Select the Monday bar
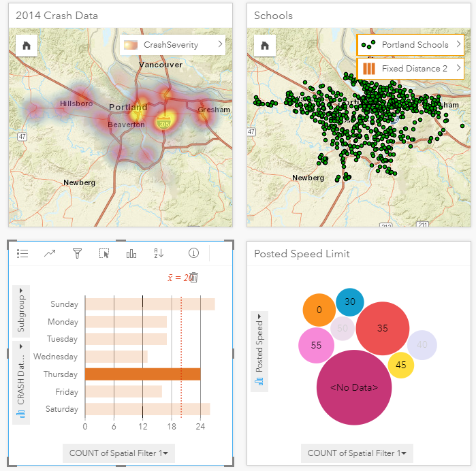 pyautogui.click(x=126, y=322)
